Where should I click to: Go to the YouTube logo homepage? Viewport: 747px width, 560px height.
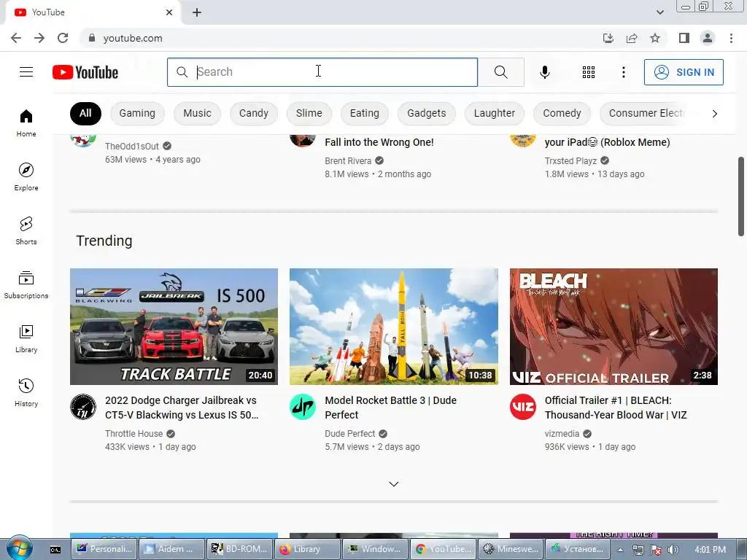tap(85, 72)
